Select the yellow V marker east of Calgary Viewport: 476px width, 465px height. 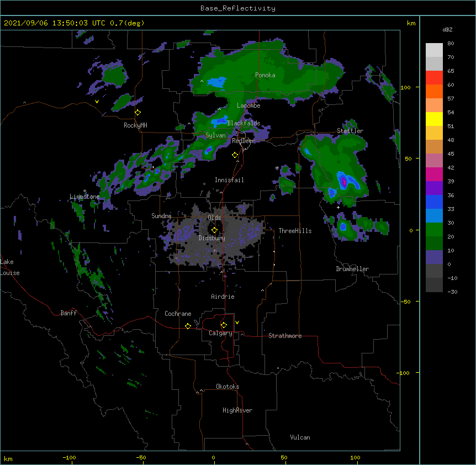(237, 323)
